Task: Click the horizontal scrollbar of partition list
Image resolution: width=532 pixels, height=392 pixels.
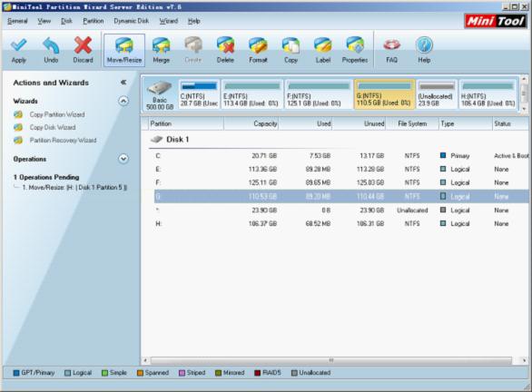Action: coord(331,360)
